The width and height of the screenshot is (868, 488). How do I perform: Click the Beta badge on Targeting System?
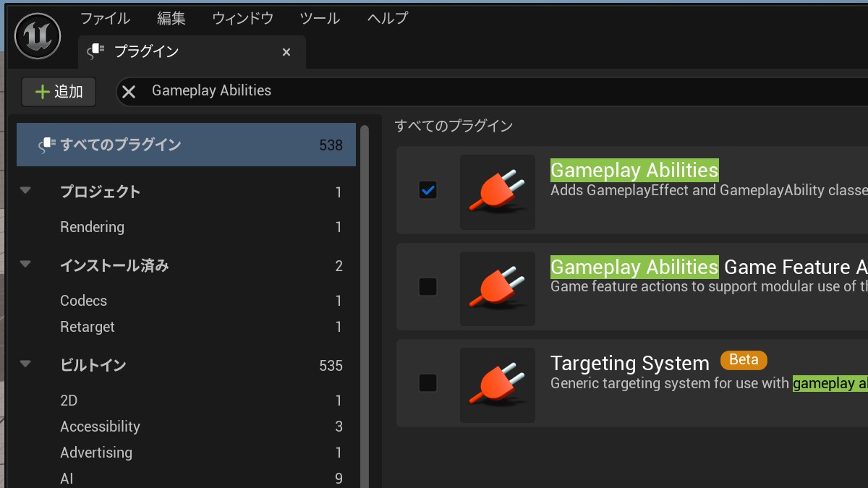744,360
